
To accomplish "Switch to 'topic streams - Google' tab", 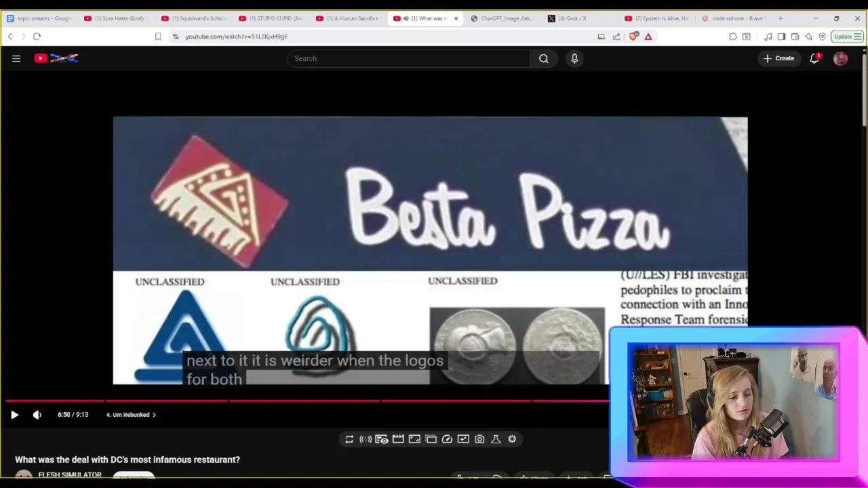I will 39,18.
